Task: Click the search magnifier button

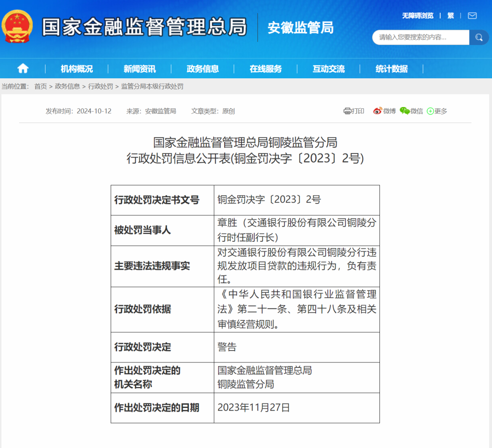Action: [478, 37]
